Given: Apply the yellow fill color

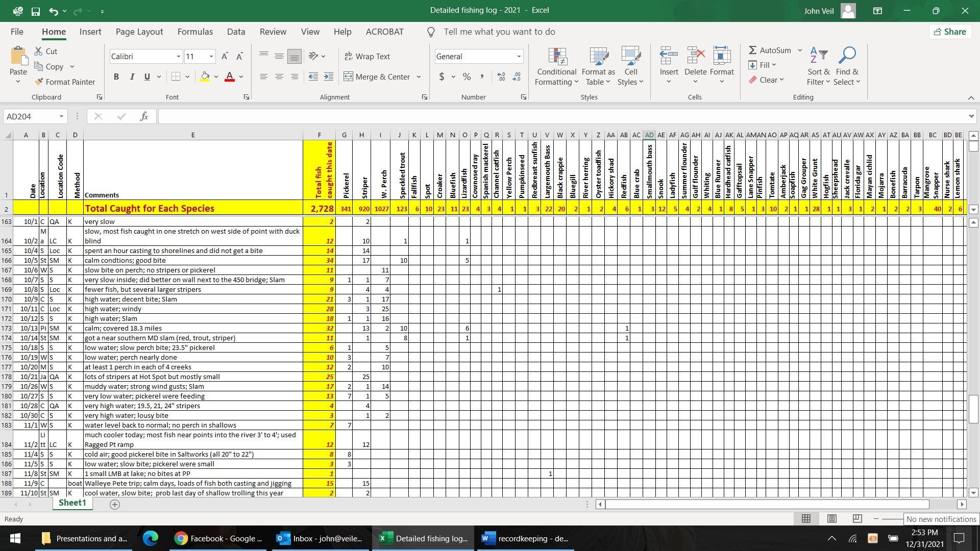Looking at the screenshot, I should (x=205, y=77).
